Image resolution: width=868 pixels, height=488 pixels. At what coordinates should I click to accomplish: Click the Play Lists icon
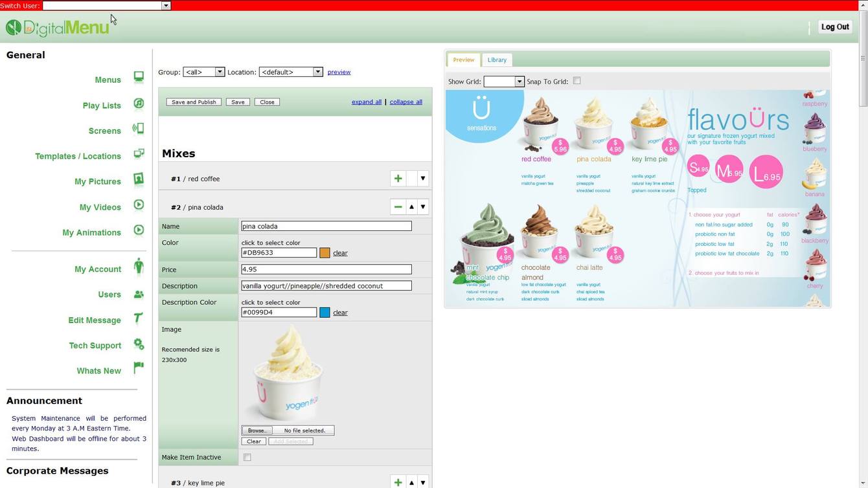[x=139, y=104]
